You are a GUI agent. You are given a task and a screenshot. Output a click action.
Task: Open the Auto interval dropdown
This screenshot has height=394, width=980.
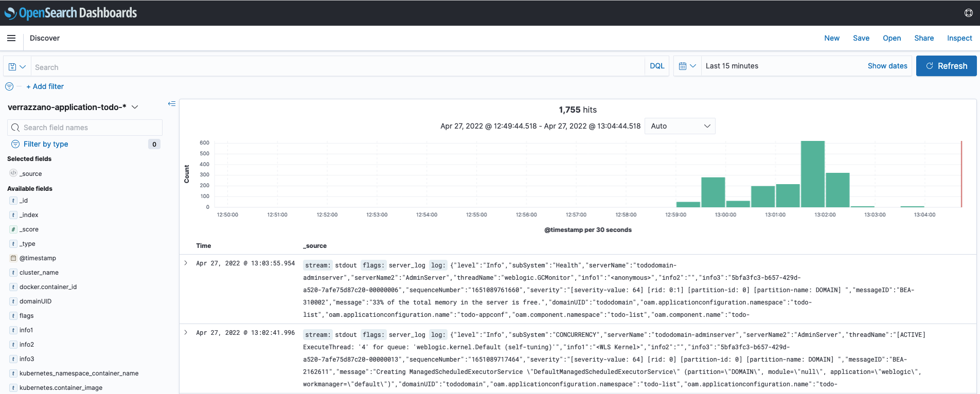(680, 126)
